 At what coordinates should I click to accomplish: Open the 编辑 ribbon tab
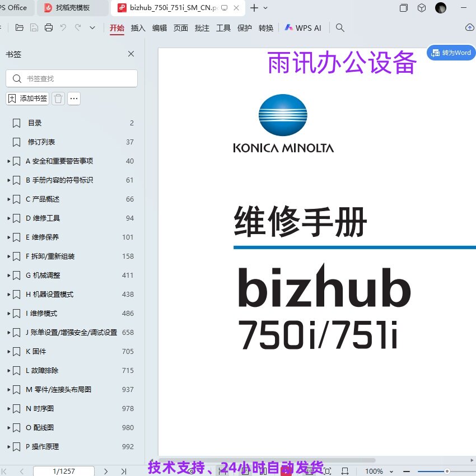[x=160, y=28]
